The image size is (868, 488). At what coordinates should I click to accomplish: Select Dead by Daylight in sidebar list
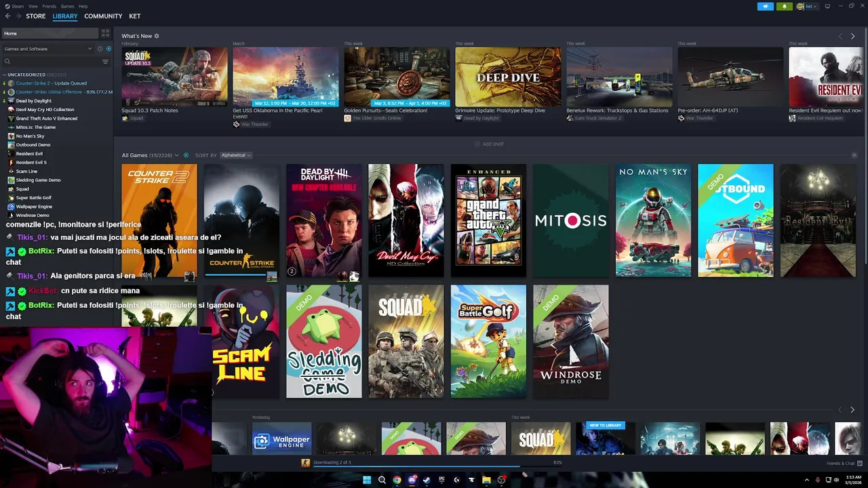(34, 101)
